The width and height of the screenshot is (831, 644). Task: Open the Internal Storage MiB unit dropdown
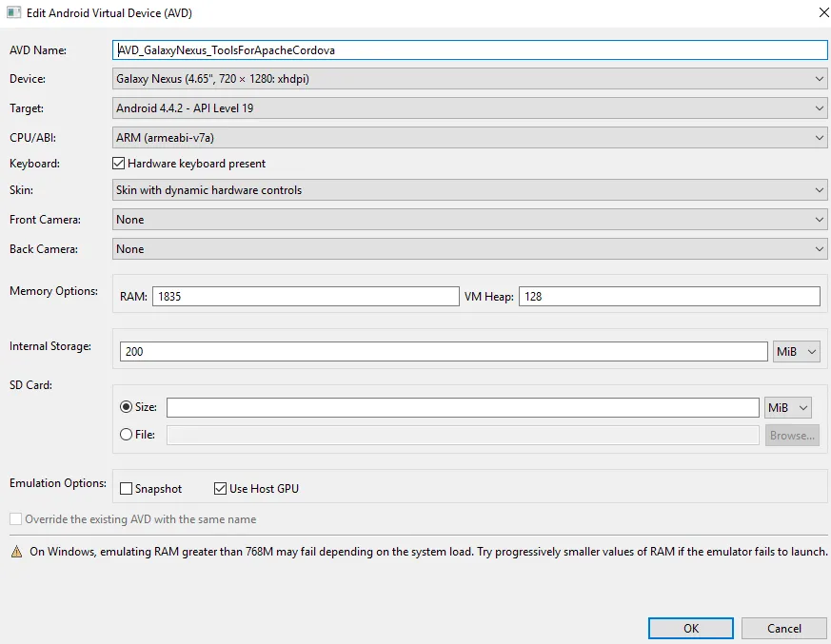(x=797, y=352)
